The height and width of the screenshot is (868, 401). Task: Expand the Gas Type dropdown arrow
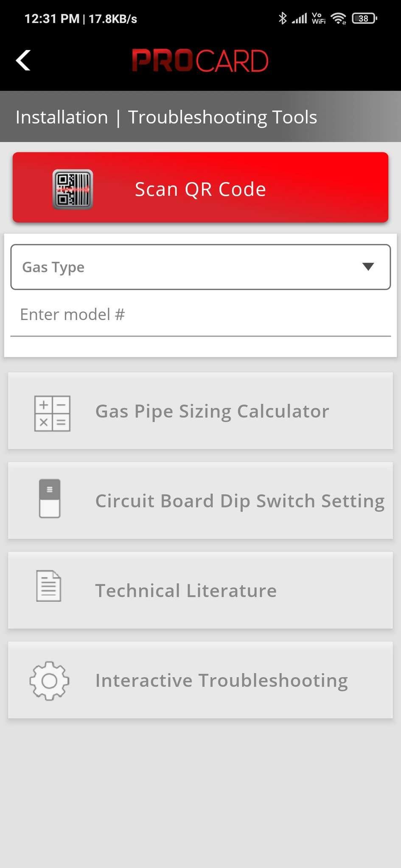[368, 267]
